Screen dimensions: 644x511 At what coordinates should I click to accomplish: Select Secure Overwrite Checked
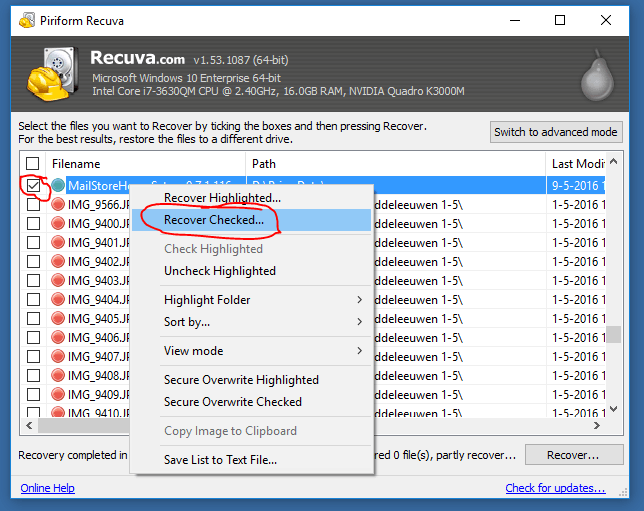pos(251,402)
